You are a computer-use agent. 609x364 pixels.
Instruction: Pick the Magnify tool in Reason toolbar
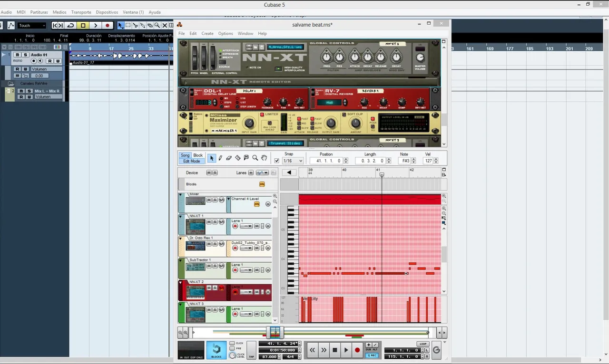(x=255, y=158)
